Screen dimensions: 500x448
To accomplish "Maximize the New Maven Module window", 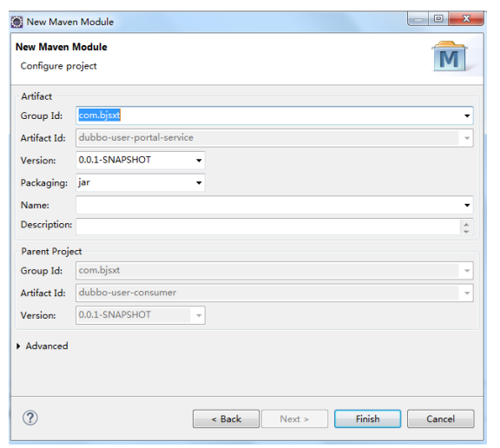I will click(x=438, y=19).
